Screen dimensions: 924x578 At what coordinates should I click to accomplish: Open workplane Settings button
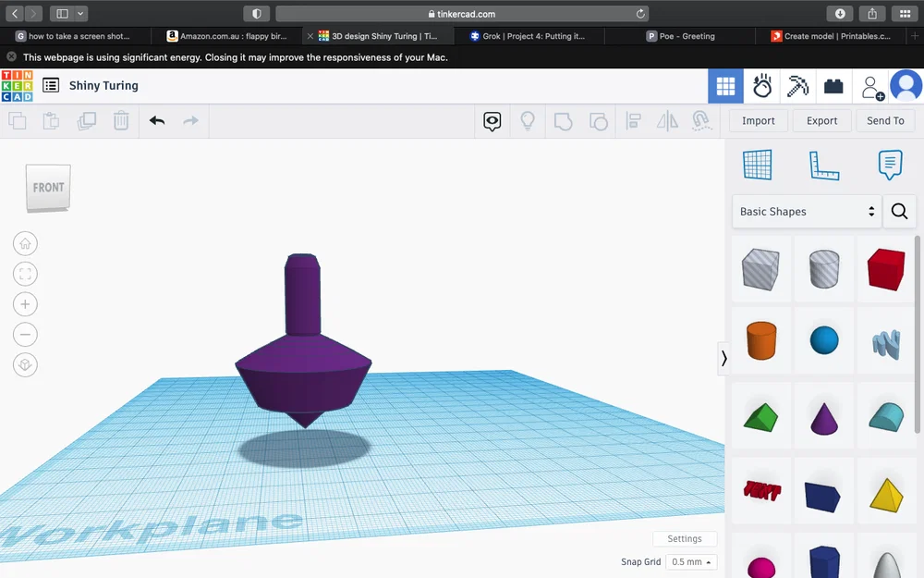(685, 538)
